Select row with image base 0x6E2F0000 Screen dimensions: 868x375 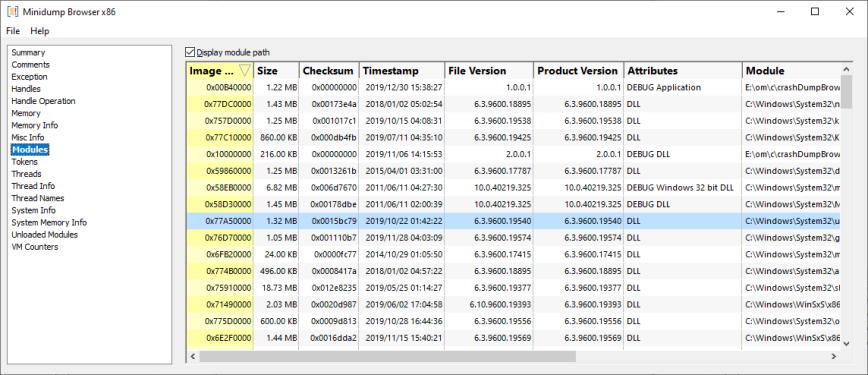click(514, 337)
